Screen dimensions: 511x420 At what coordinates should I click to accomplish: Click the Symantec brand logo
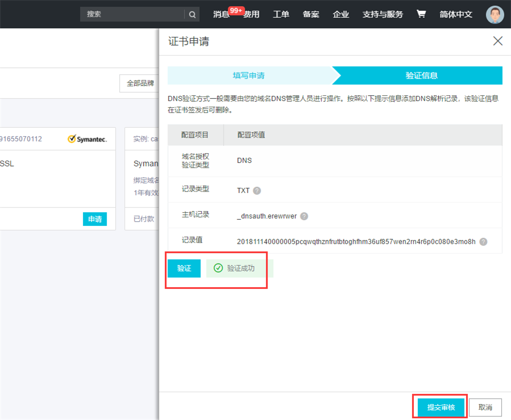tap(87, 138)
